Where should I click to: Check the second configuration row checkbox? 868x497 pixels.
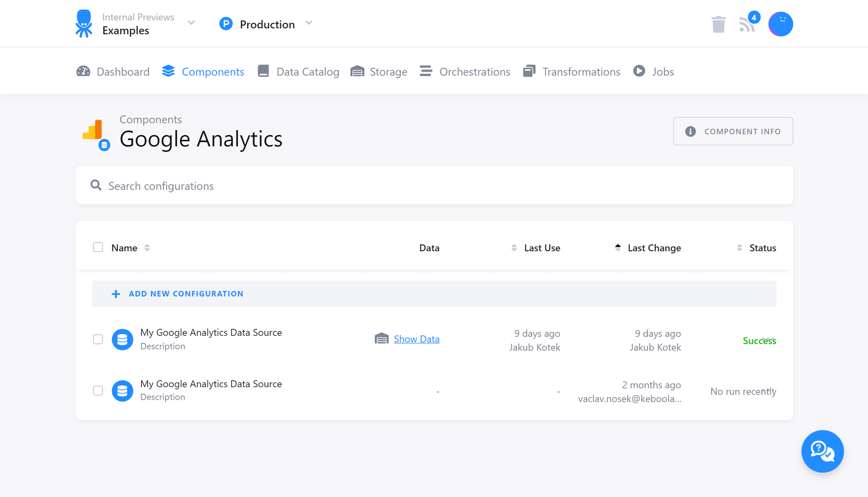(98, 391)
